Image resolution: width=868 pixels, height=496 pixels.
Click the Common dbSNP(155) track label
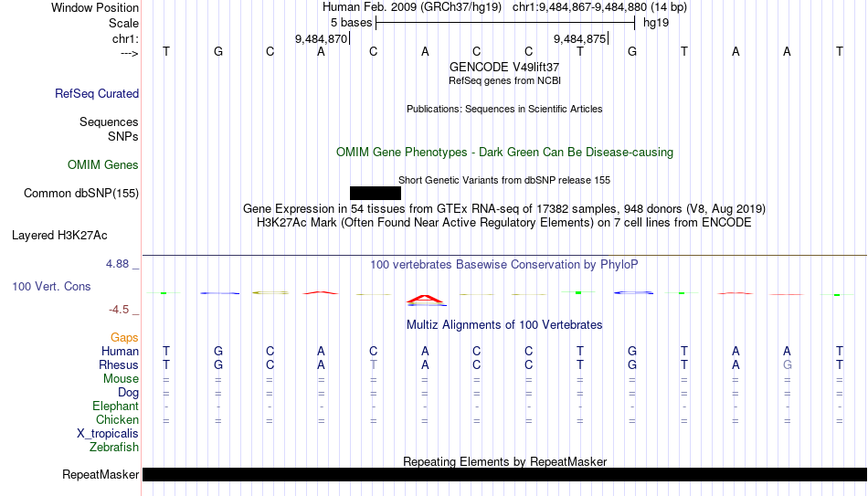(x=81, y=194)
